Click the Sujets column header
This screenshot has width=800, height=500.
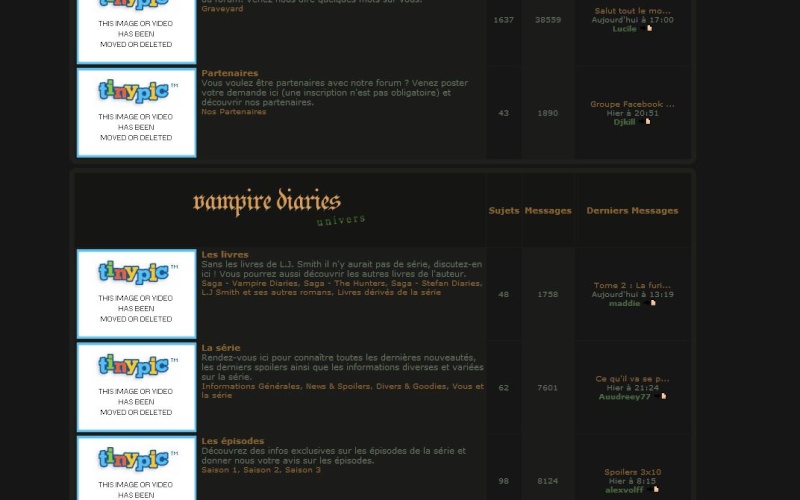coord(504,211)
